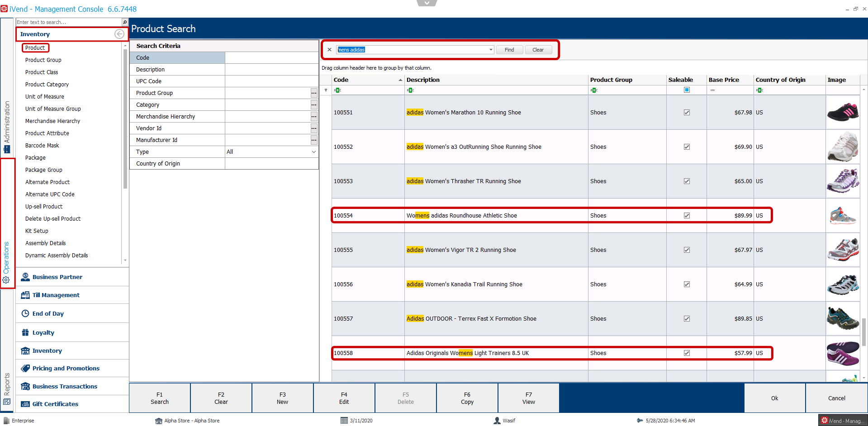Screen dimensions: 868x426
Task: Click the Base Price equals filter icon
Action: [712, 90]
